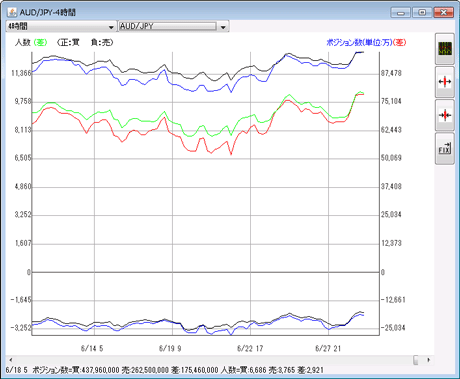Viewport: 460px width, 379px height.
Task: Click the 11,366 left axis value
Action: click(x=21, y=73)
